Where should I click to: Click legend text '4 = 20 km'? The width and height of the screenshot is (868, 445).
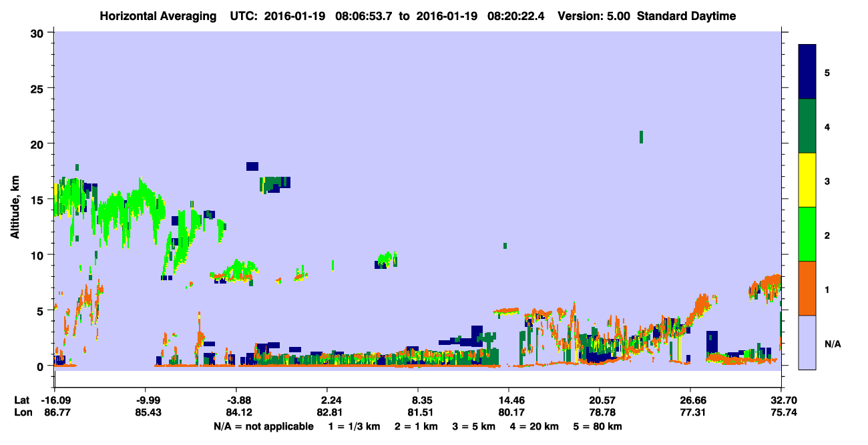click(535, 426)
